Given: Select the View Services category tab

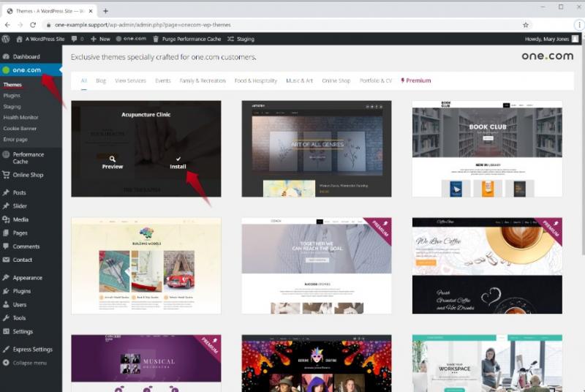Looking at the screenshot, I should pyautogui.click(x=131, y=80).
